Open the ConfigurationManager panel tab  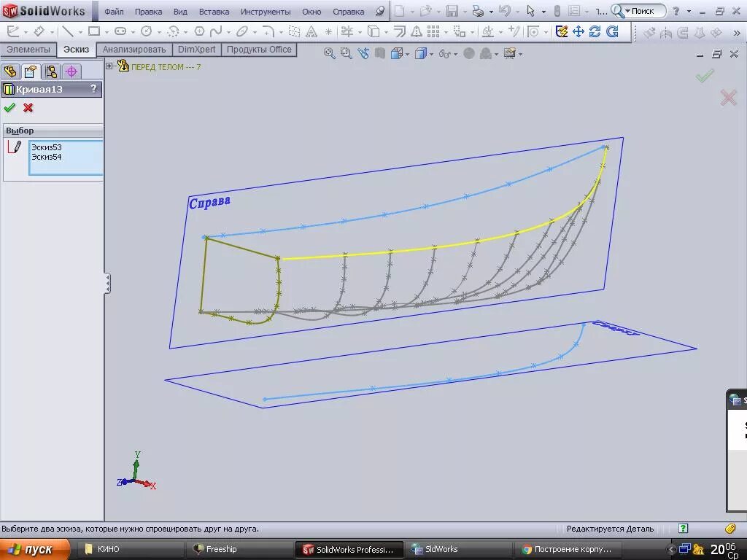pos(51,71)
